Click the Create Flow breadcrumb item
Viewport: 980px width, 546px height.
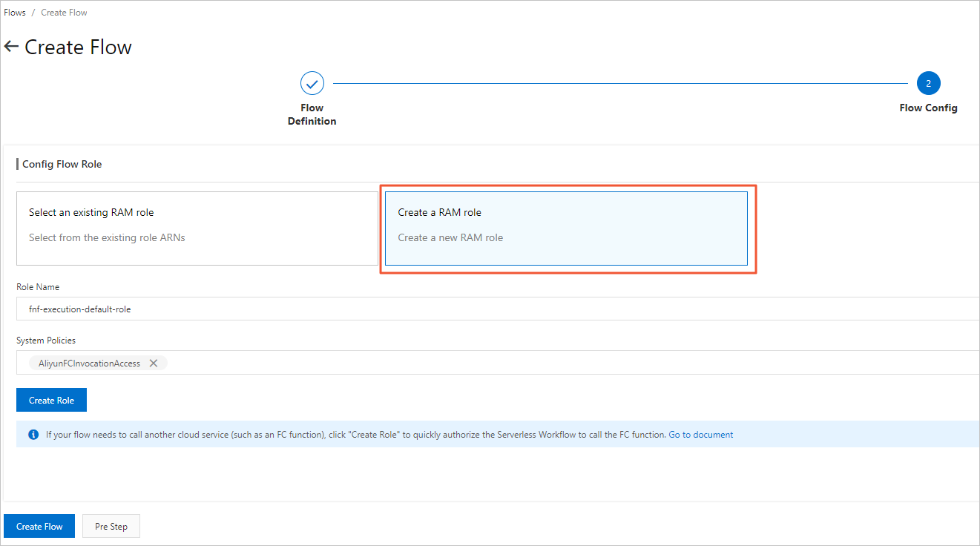click(64, 12)
